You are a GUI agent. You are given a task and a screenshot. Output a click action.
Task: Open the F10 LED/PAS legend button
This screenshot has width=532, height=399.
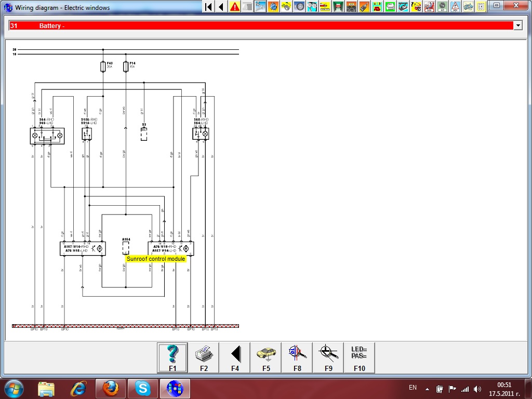pyautogui.click(x=359, y=357)
